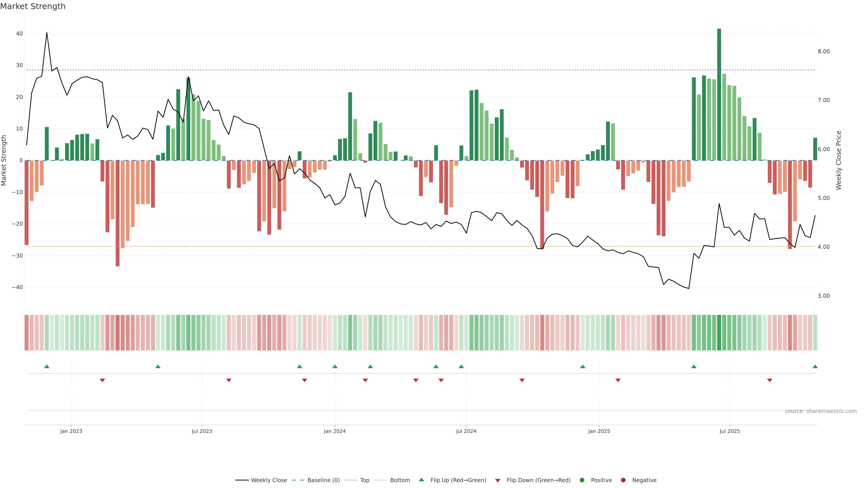Click the Jul 2024 x-axis label

466,431
